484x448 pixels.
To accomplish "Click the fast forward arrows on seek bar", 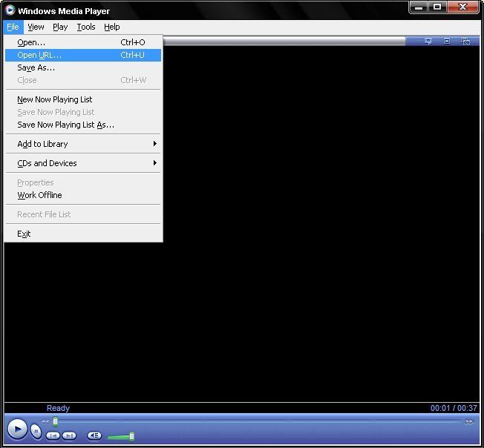I will click(469, 421).
